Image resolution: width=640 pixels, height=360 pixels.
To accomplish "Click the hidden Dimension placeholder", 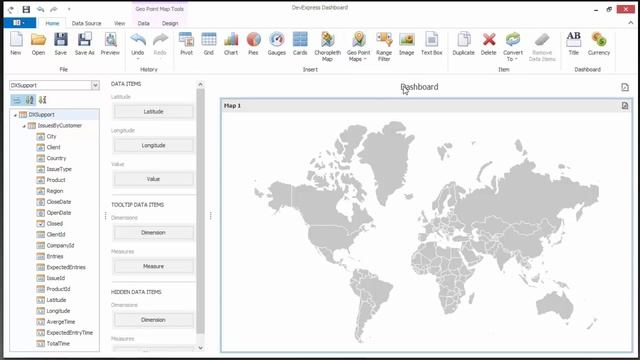I will point(153,320).
